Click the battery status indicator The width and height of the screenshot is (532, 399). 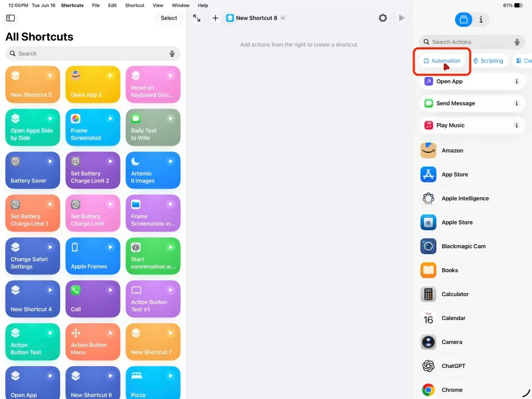click(513, 5)
